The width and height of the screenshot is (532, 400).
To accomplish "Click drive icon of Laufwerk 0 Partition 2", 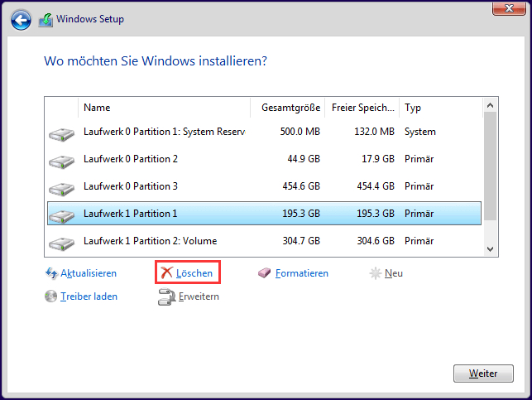I will [61, 161].
